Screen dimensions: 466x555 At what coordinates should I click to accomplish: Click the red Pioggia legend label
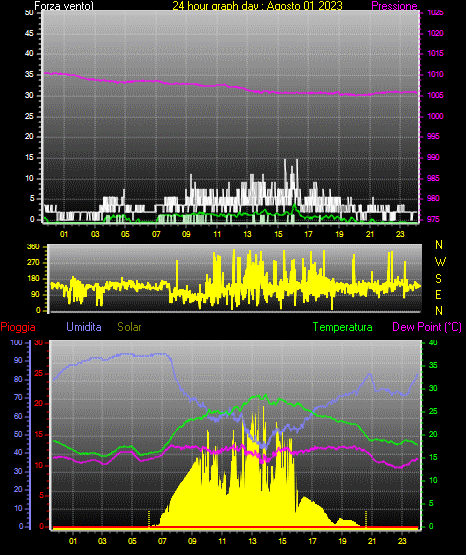coord(18,327)
